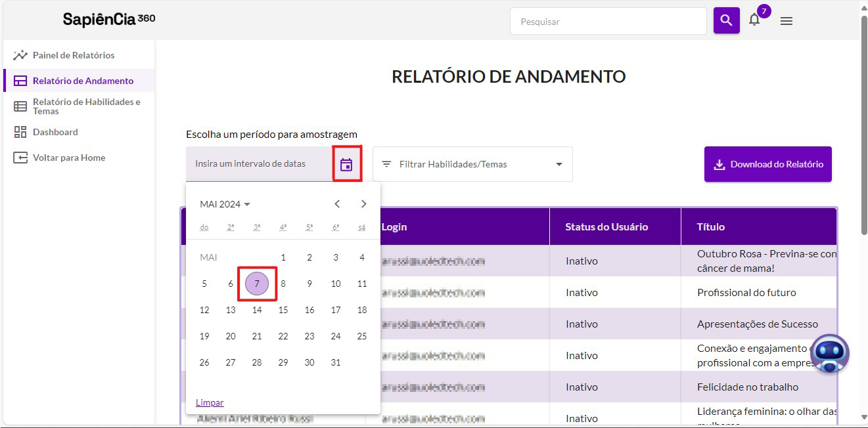Select May 12 in calendar

pyautogui.click(x=204, y=310)
